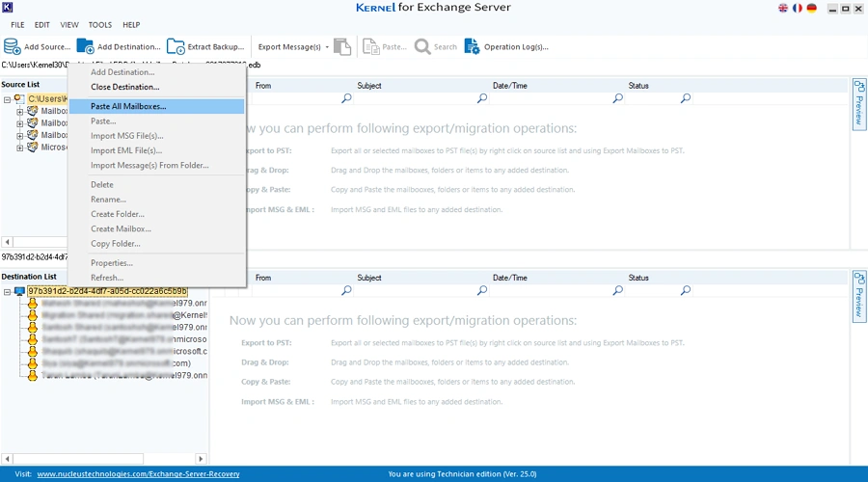The width and height of the screenshot is (868, 482).
Task: Switch language with the French flag
Action: [x=798, y=8]
